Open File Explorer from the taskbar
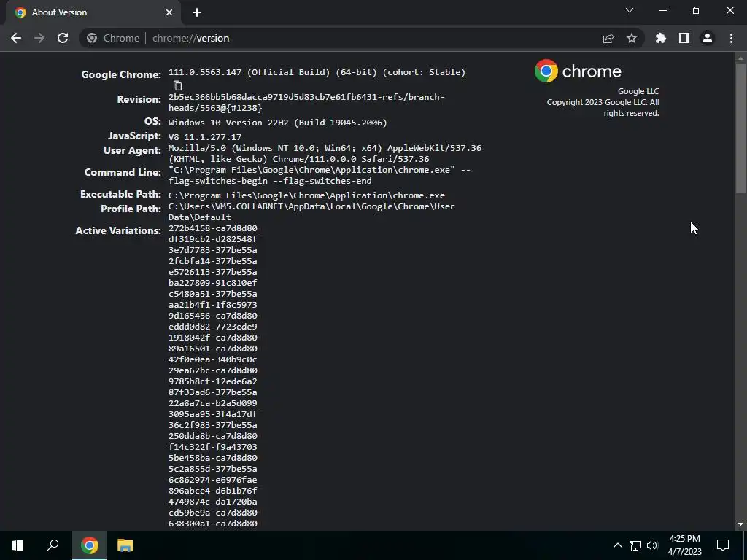Screen dimensions: 747x560 click(x=125, y=545)
